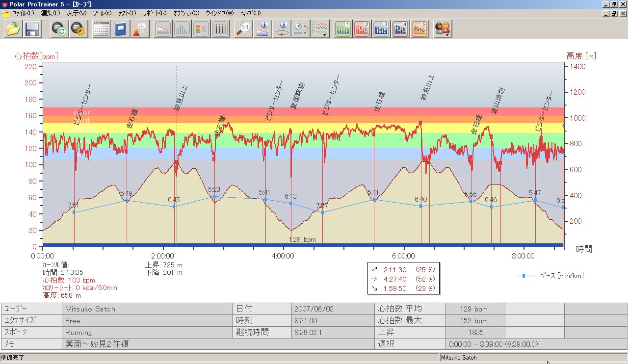Click the 5:23 pace point
This screenshot has width=628, height=364.
pos(214,196)
